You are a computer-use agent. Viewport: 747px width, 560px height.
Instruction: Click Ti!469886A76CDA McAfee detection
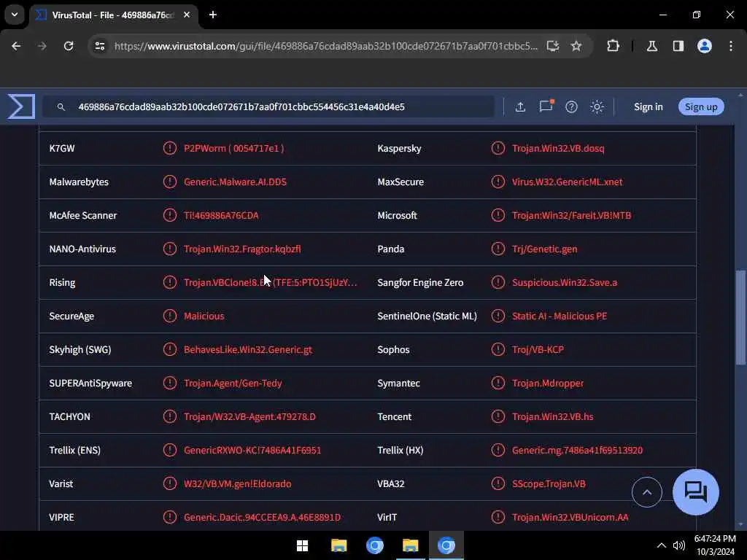click(x=221, y=215)
